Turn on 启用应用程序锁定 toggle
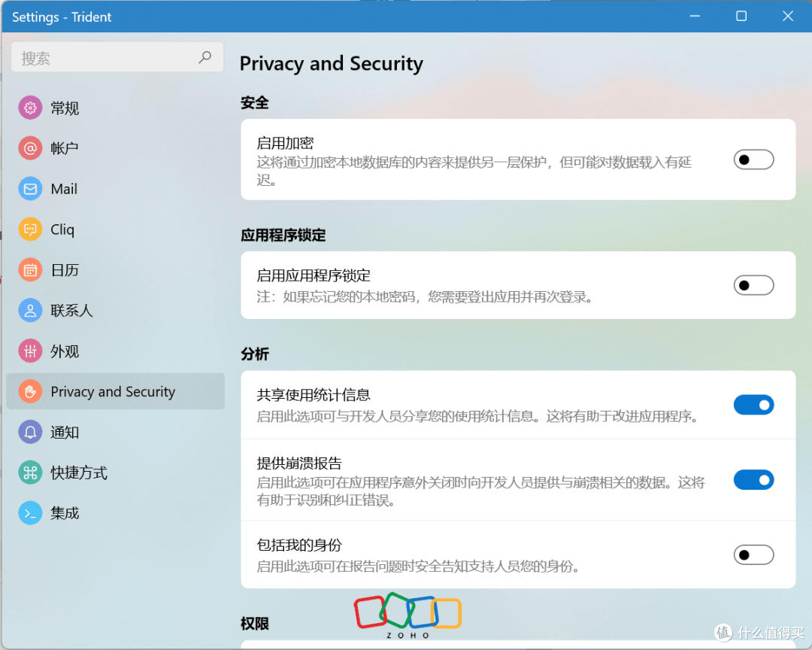The height and width of the screenshot is (650, 812). (753, 285)
